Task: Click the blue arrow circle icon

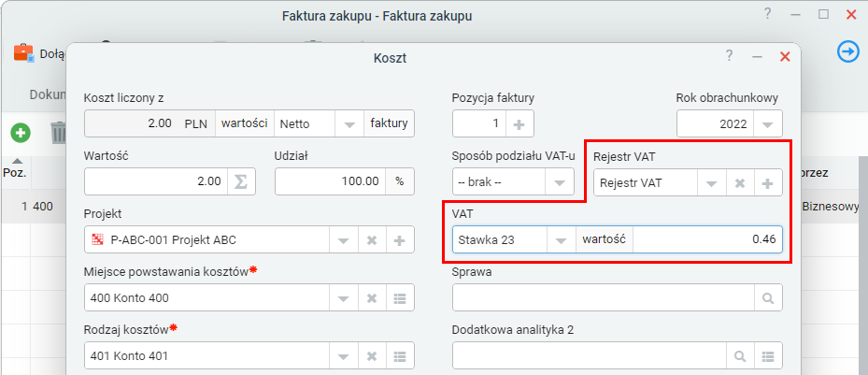Action: pos(847,52)
